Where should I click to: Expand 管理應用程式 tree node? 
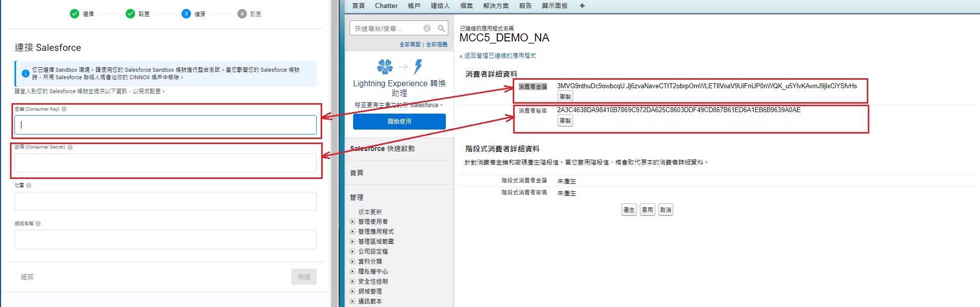(x=353, y=232)
